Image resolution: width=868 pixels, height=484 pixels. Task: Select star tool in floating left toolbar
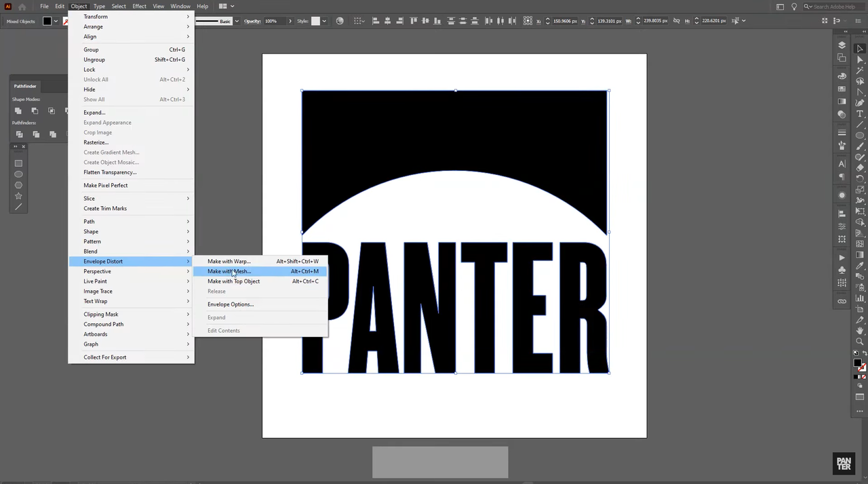click(x=18, y=196)
